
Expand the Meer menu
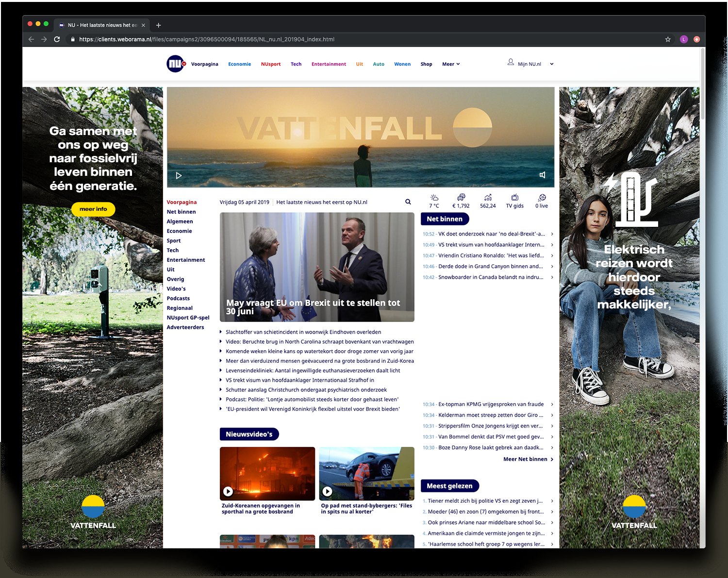coord(451,64)
